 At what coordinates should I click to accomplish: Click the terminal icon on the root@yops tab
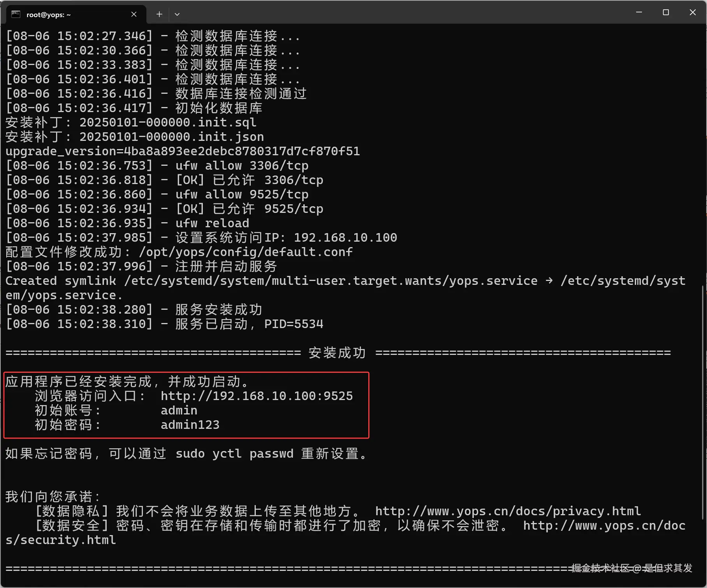click(16, 14)
